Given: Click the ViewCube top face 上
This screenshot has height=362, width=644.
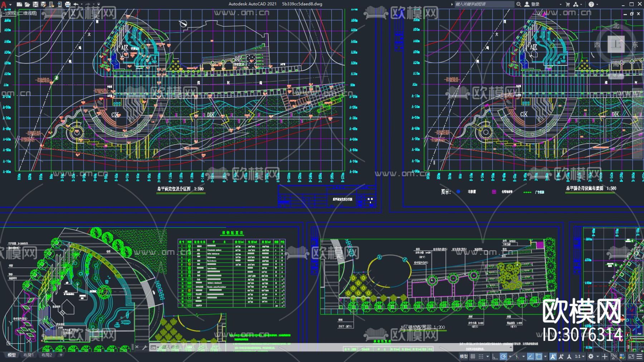Looking at the screenshot, I should coord(616,44).
